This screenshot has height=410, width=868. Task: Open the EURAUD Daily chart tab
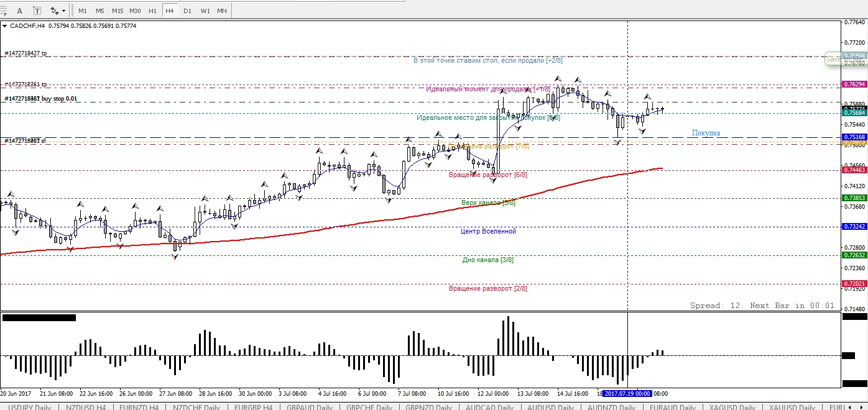672,407
